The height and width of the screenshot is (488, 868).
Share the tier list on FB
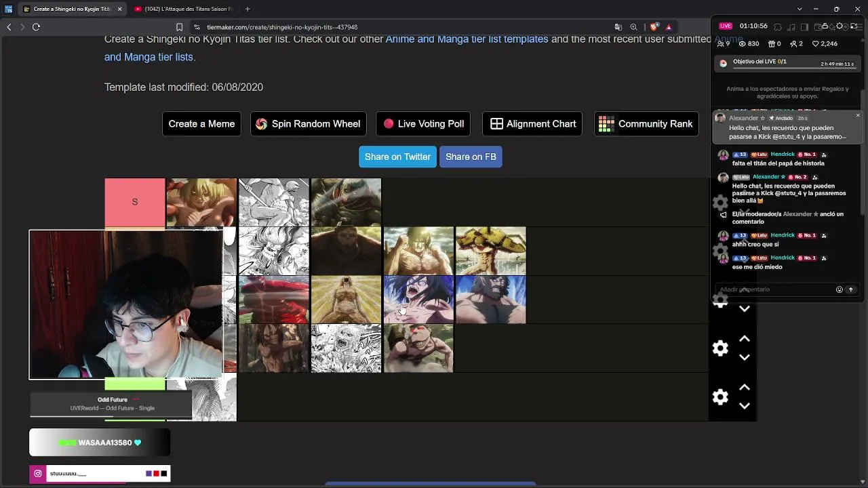click(x=471, y=157)
